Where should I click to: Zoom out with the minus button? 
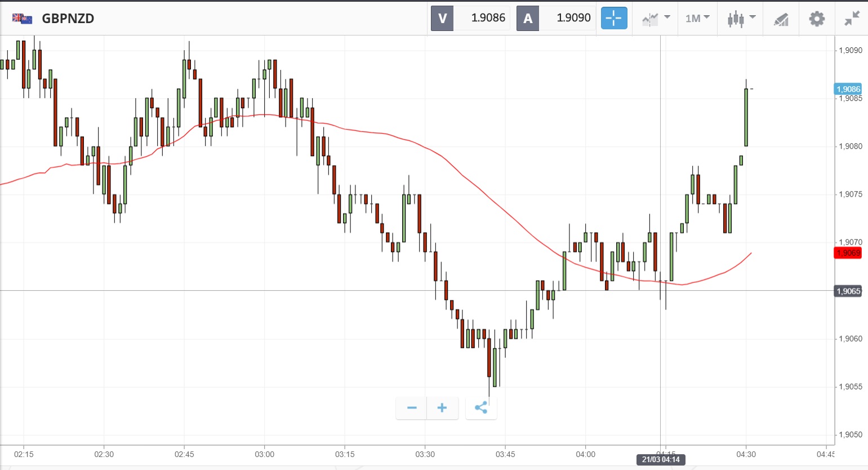click(x=412, y=408)
